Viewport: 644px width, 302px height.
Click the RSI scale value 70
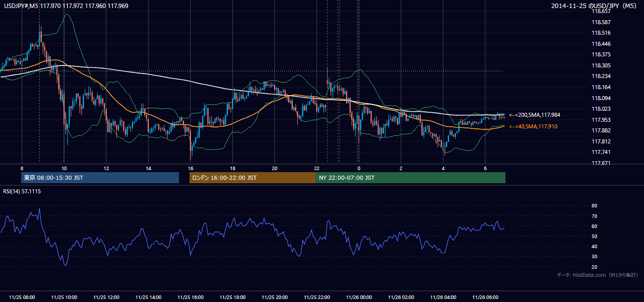pyautogui.click(x=594, y=216)
